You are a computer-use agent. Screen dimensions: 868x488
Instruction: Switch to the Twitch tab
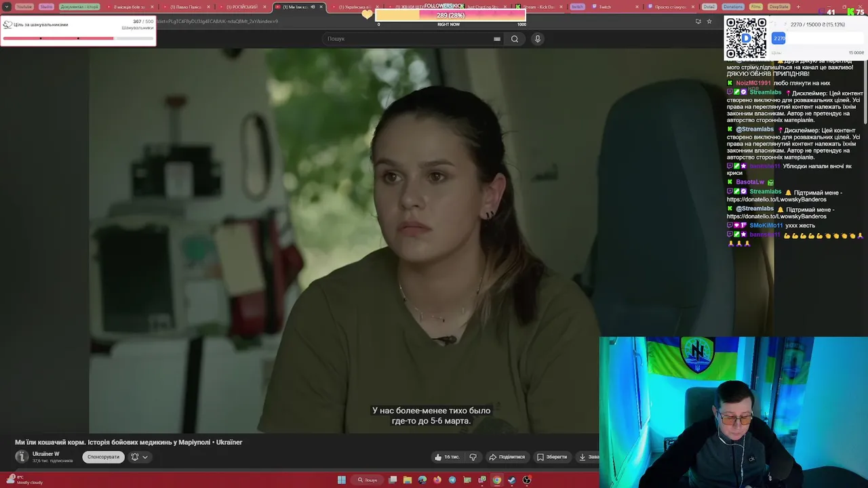click(614, 7)
